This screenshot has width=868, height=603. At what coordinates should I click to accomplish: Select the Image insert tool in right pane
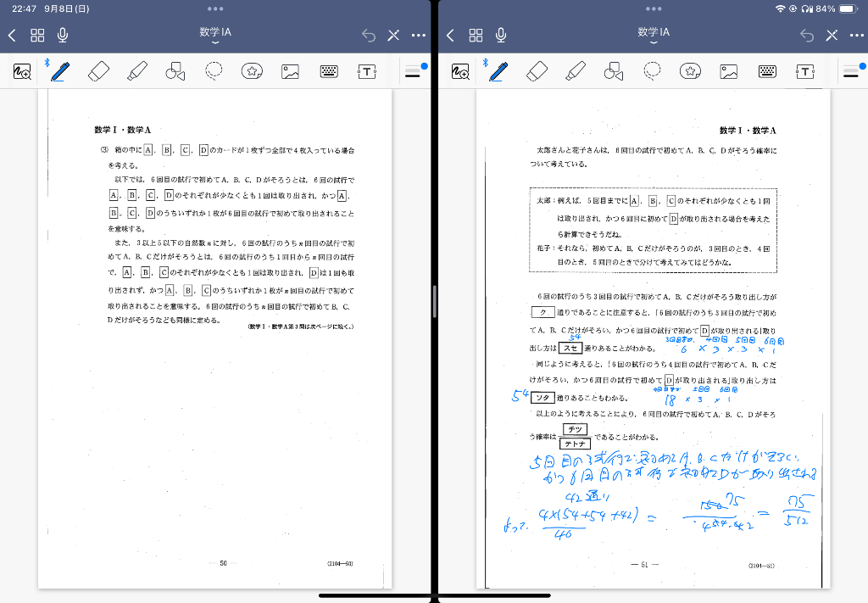coord(729,71)
